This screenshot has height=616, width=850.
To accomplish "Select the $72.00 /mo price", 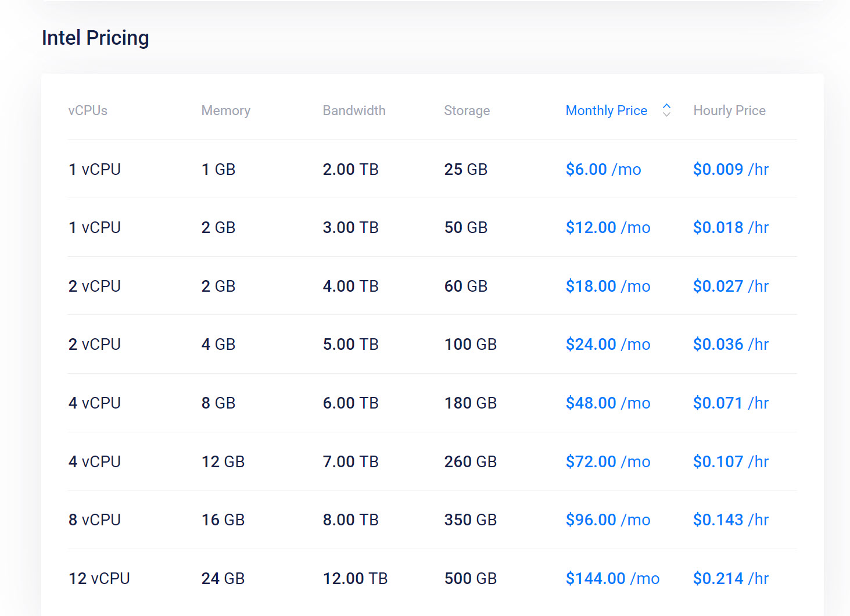I will tap(608, 461).
